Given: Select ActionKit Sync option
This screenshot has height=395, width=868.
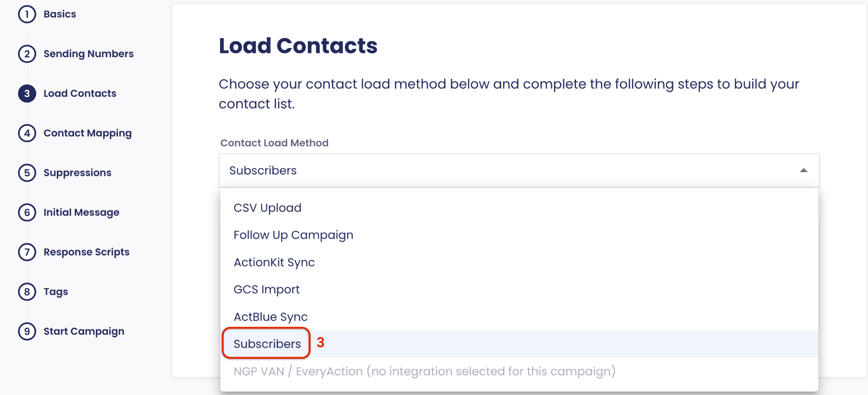Looking at the screenshot, I should coord(274,262).
